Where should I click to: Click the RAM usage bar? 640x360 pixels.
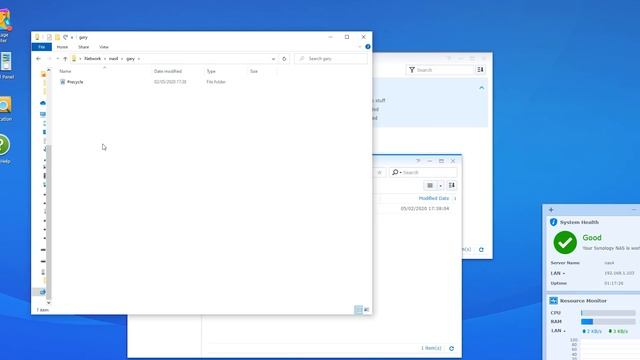coord(608,322)
